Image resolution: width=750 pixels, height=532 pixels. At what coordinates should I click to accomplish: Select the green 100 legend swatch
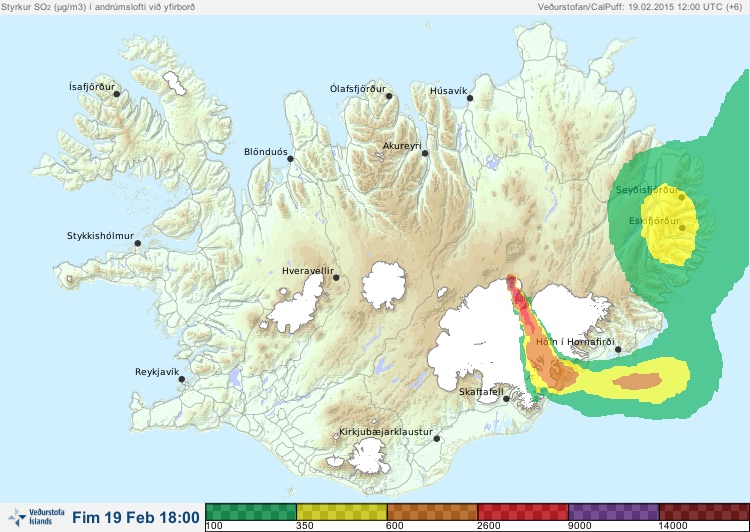click(x=251, y=512)
